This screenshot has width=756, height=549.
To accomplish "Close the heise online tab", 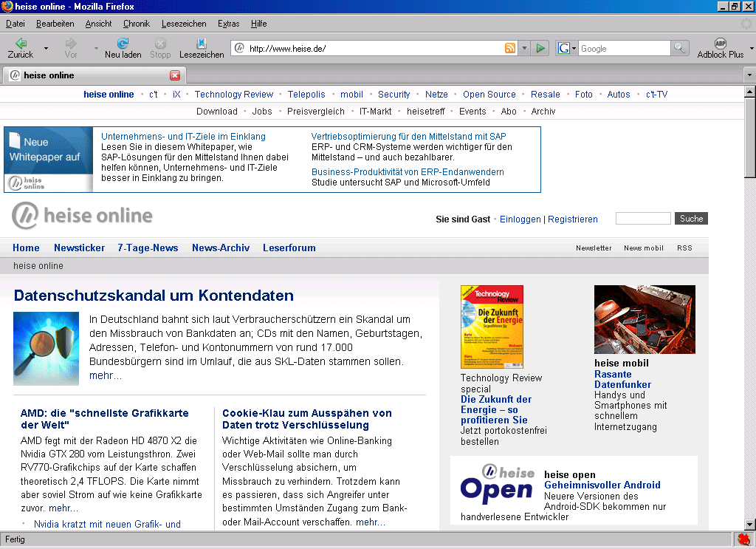I will [x=175, y=75].
